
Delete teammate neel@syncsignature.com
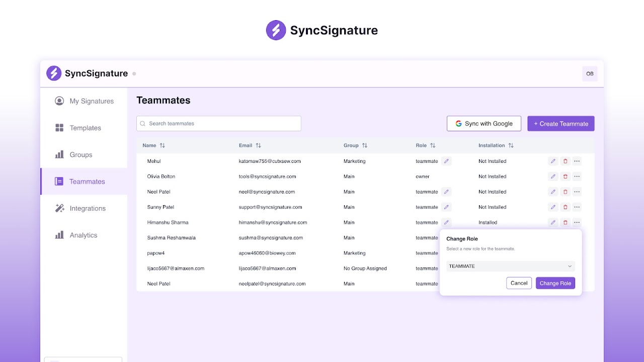point(565,192)
